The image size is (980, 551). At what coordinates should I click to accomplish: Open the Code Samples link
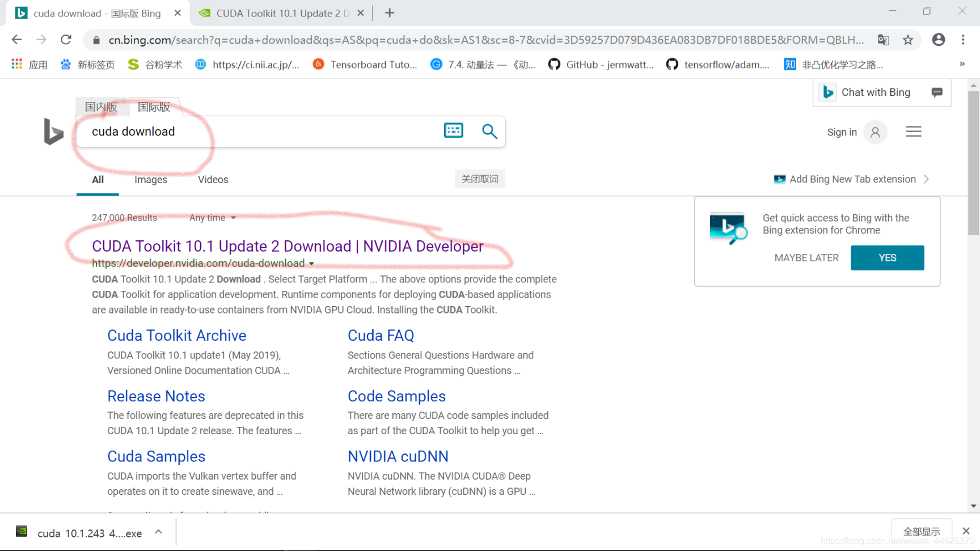click(396, 396)
